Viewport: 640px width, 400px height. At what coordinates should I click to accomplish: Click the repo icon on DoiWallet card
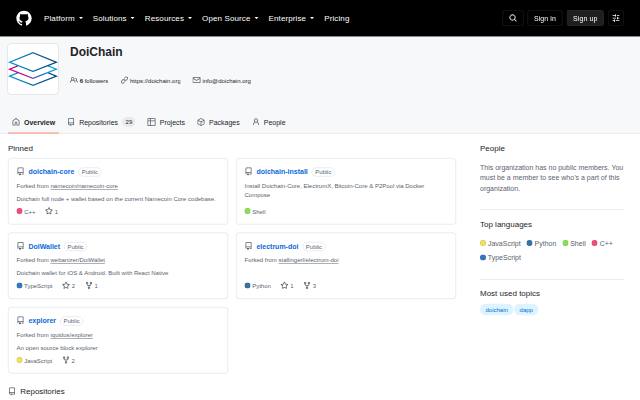(x=20, y=246)
